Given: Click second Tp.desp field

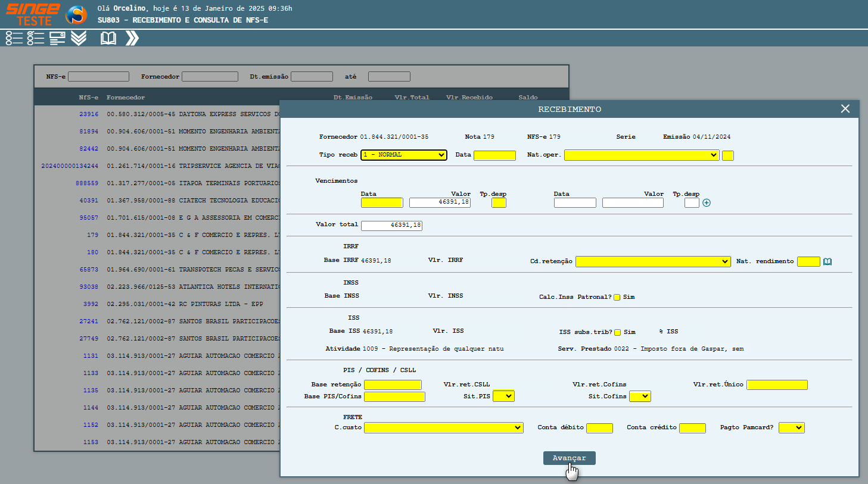Looking at the screenshot, I should point(692,203).
